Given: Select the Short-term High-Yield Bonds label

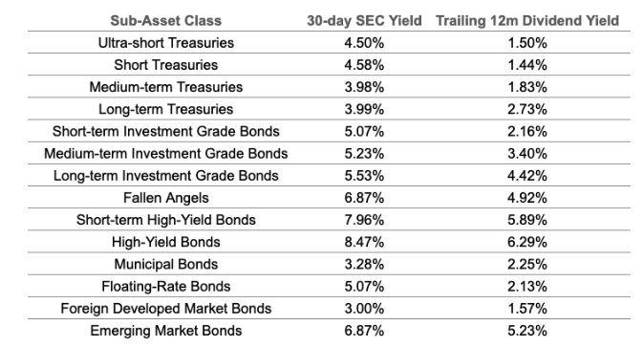Looking at the screenshot, I should point(166,220).
